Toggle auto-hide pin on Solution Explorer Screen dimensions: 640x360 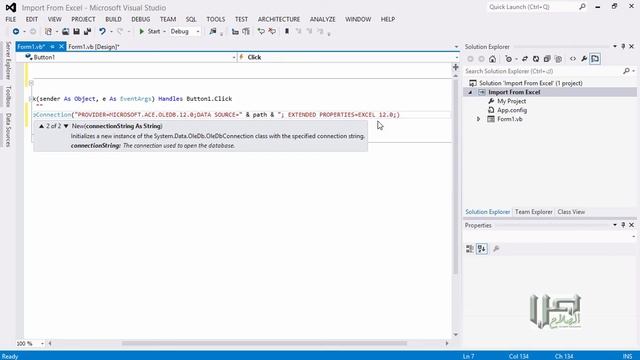[623, 47]
